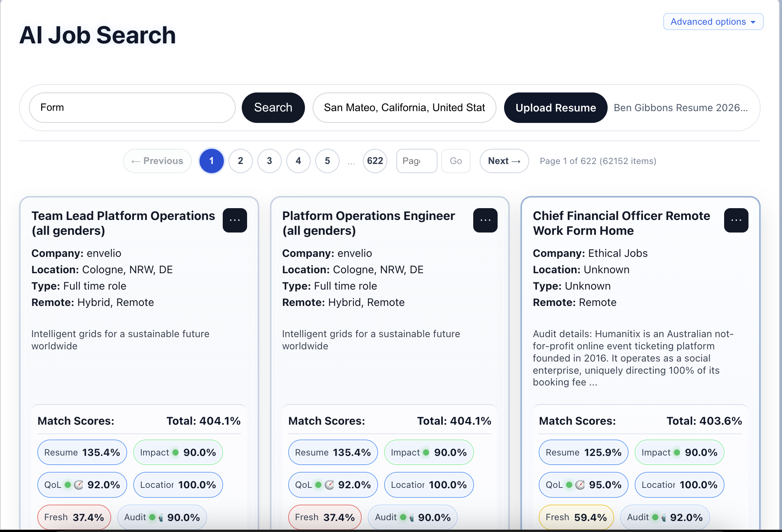Screen dimensions: 782x532
Task: Click the Page number input box
Action: click(x=417, y=161)
